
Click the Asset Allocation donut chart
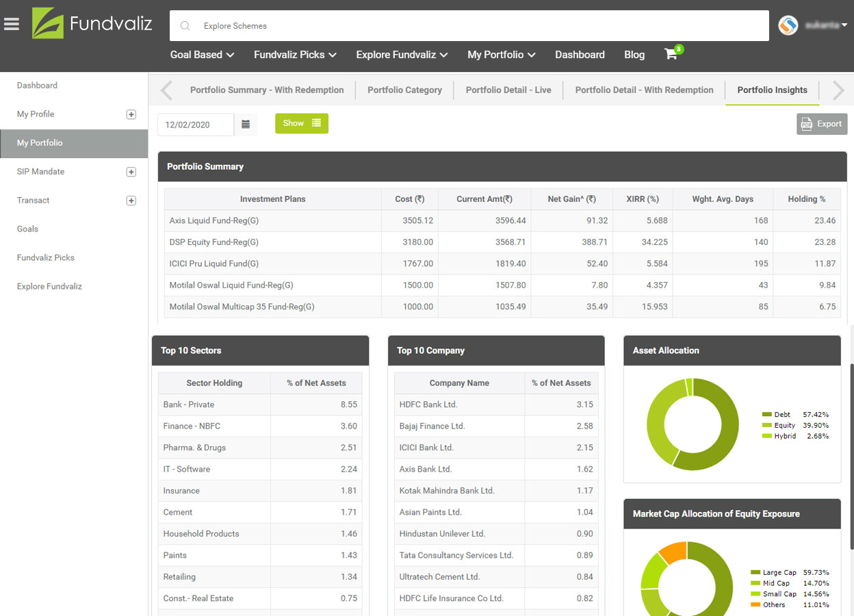pyautogui.click(x=693, y=424)
